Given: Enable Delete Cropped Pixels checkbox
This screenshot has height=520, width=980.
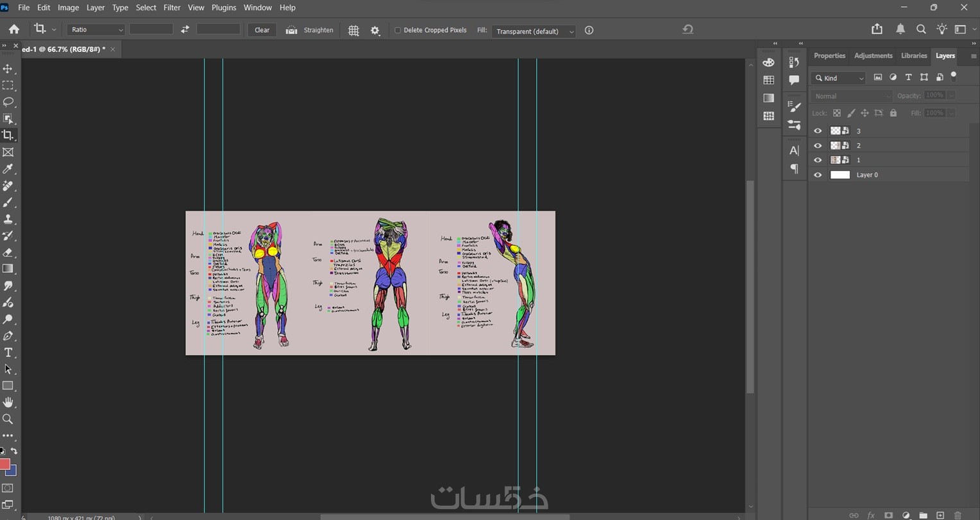Looking at the screenshot, I should [398, 30].
